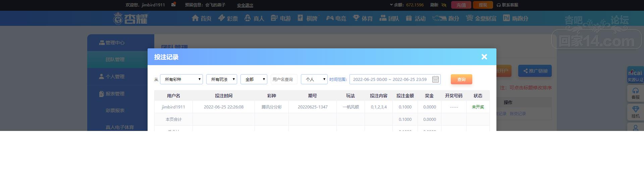Sort by 期号 column header
This screenshot has height=184, width=644.
pyautogui.click(x=313, y=96)
